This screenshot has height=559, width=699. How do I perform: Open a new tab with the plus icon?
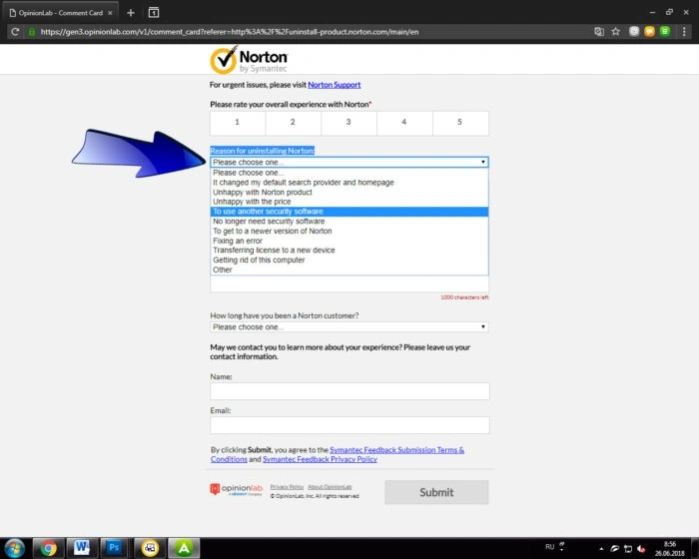(131, 12)
